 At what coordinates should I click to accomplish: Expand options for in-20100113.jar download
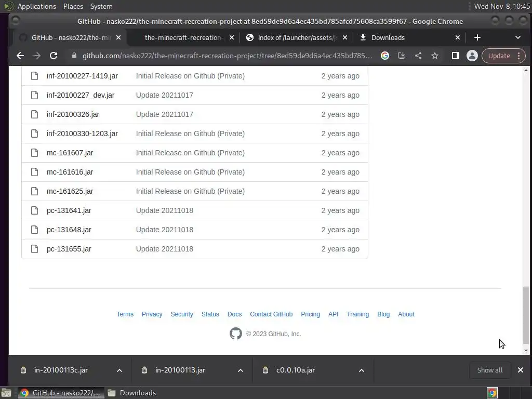click(x=240, y=370)
